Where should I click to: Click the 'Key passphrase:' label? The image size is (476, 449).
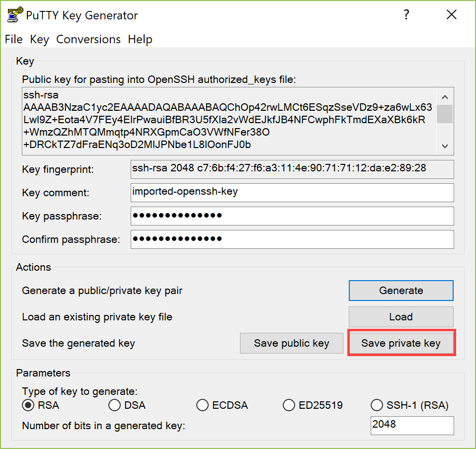tap(62, 216)
